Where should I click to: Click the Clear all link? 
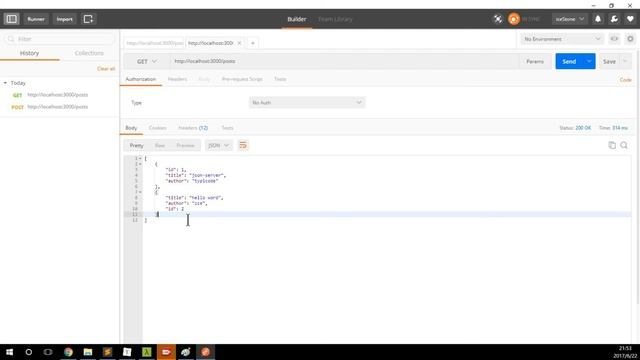[x=106, y=69]
